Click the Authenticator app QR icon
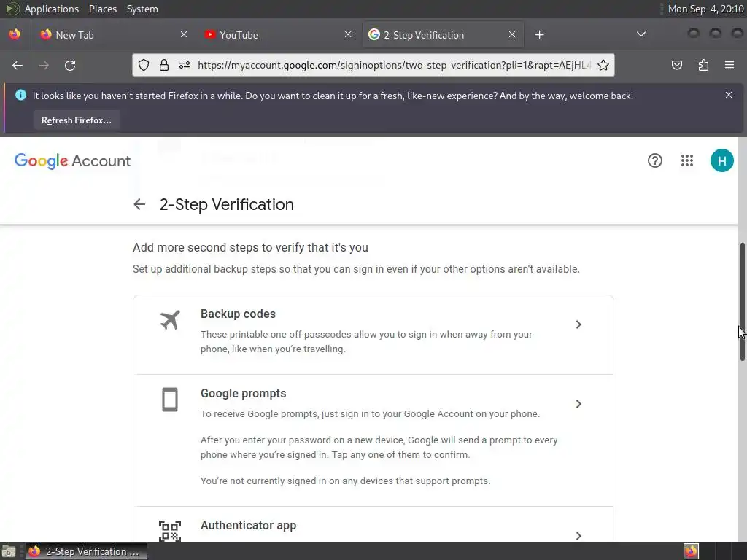 [169, 531]
